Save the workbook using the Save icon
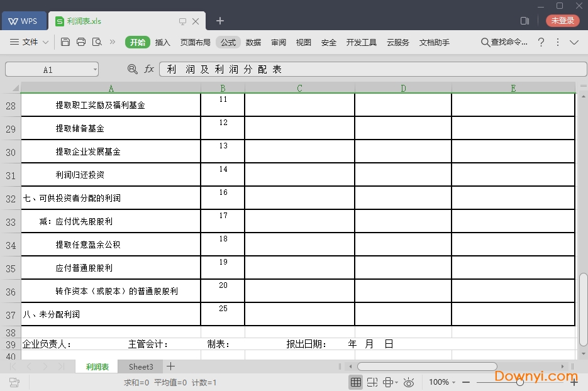588x391 pixels. click(65, 42)
